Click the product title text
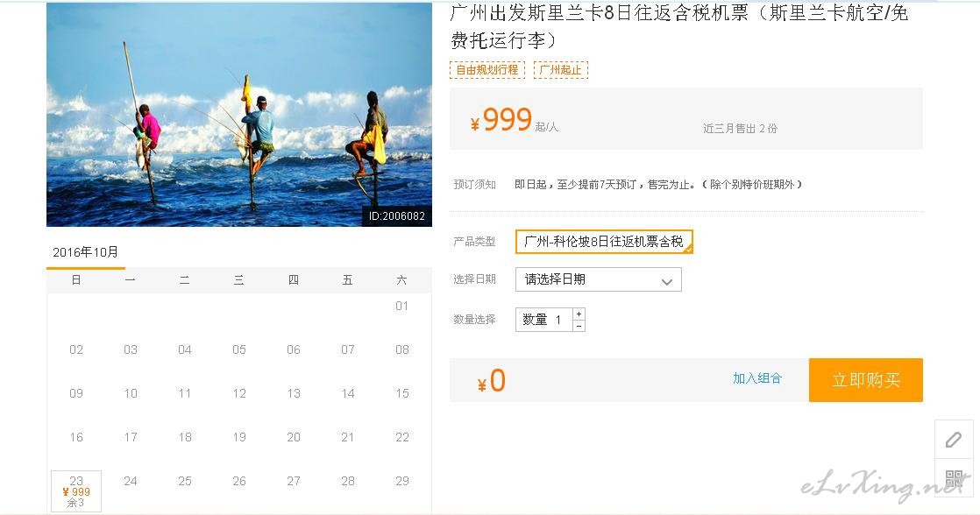This screenshot has width=980, height=515. tap(679, 25)
